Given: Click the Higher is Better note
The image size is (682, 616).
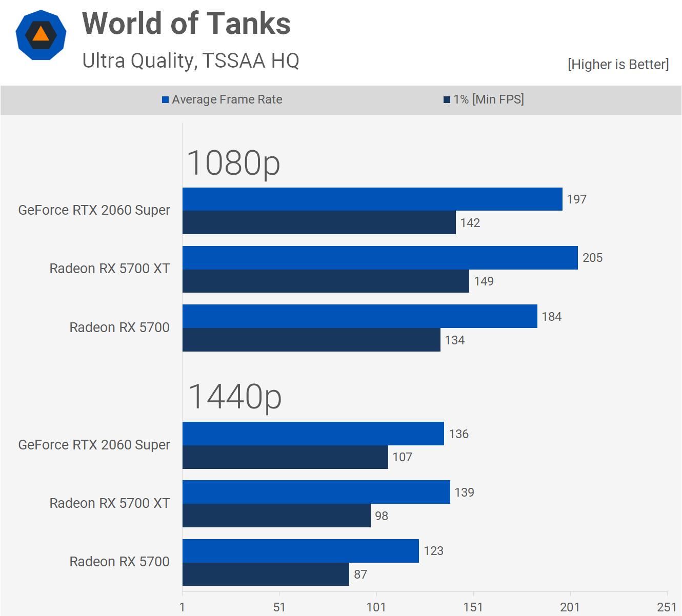Looking at the screenshot, I should pyautogui.click(x=618, y=65).
